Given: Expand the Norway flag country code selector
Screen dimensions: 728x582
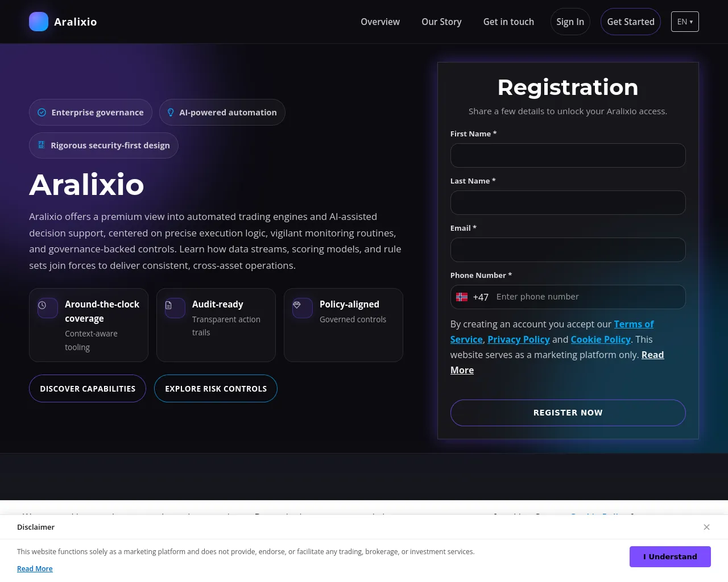Looking at the screenshot, I should click(472, 297).
